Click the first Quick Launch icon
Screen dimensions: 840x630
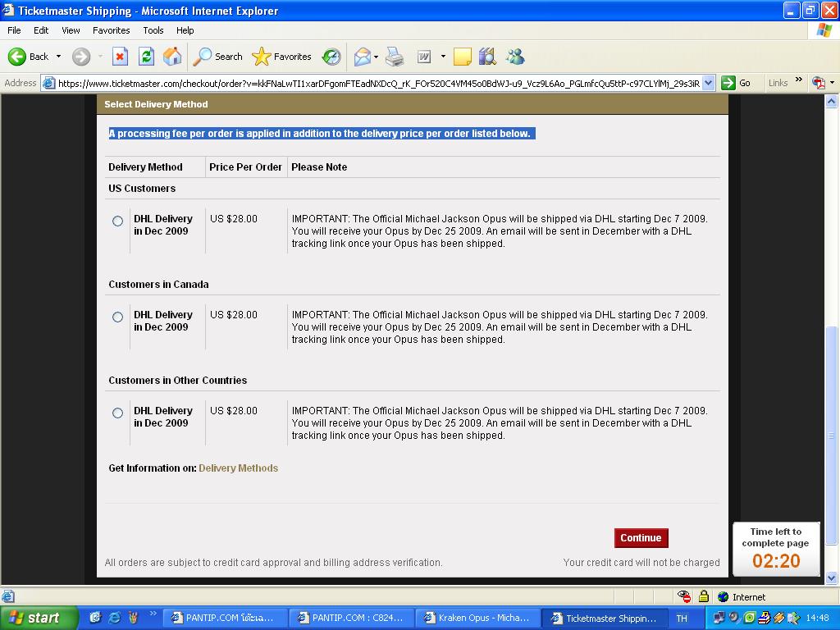[x=95, y=618]
